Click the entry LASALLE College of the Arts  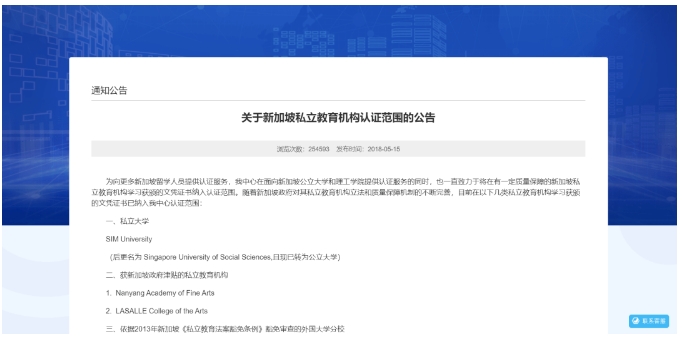coord(157,311)
